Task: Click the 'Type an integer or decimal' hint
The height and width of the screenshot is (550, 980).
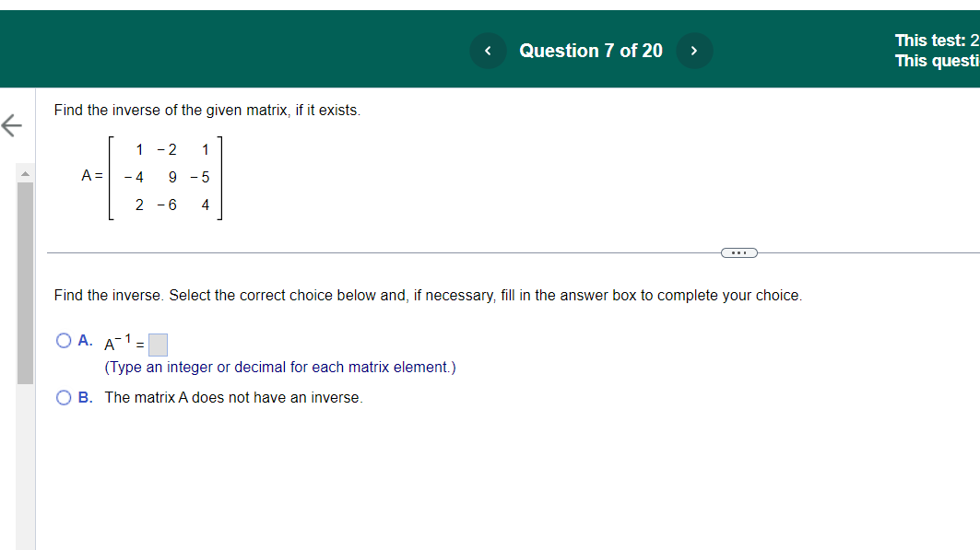Action: (280, 367)
